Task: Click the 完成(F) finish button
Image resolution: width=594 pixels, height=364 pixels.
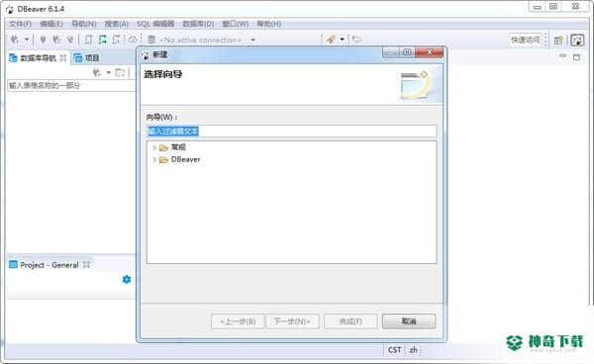Action: click(x=350, y=321)
